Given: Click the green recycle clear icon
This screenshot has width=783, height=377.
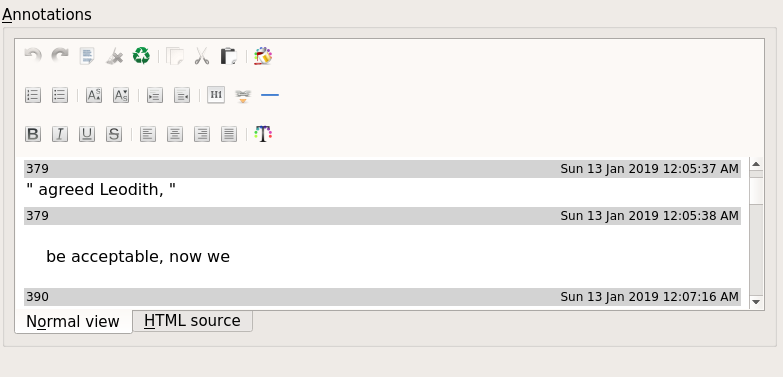Looking at the screenshot, I should pyautogui.click(x=141, y=56).
